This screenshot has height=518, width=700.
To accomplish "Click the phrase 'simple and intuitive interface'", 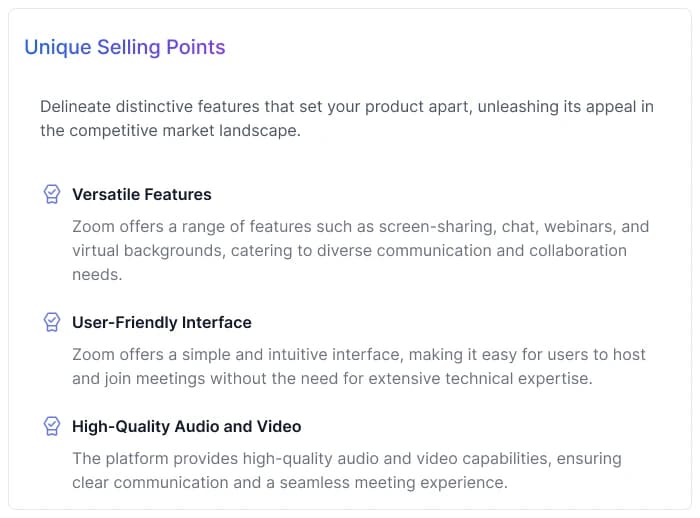I will [304, 354].
